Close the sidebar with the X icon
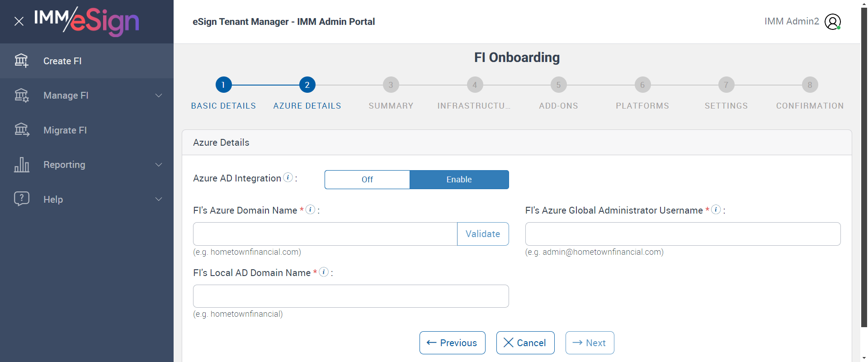This screenshot has width=868, height=362. pos(19,21)
